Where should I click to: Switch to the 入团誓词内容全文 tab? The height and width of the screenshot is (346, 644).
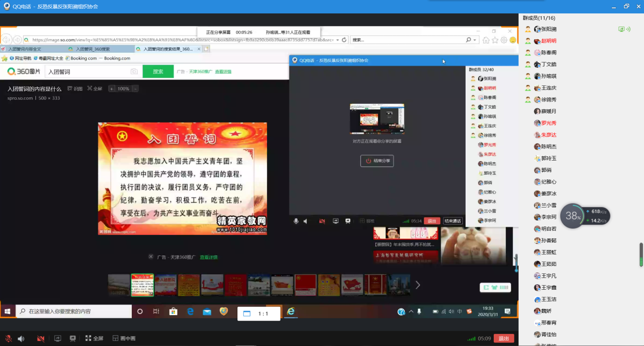click(24, 49)
